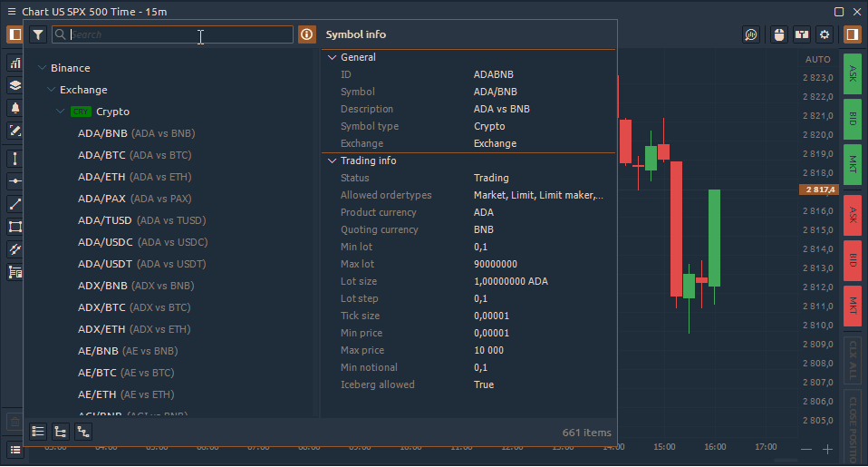Screen dimensions: 868x467
Task: Select ADX/BNB symbol
Action: [136, 286]
